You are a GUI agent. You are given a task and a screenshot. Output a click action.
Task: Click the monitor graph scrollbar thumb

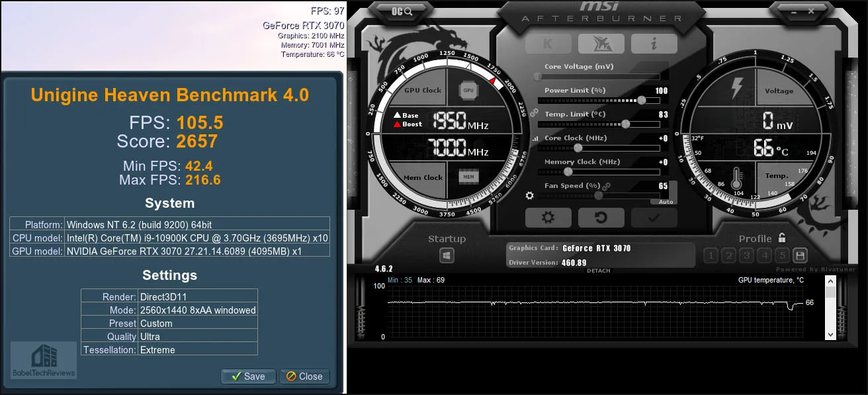click(830, 292)
